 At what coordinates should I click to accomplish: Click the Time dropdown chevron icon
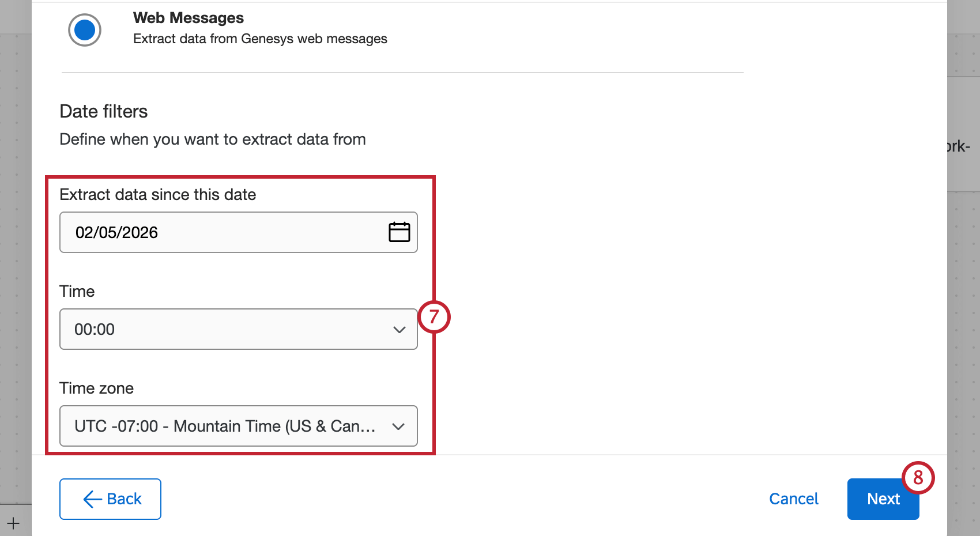(399, 329)
